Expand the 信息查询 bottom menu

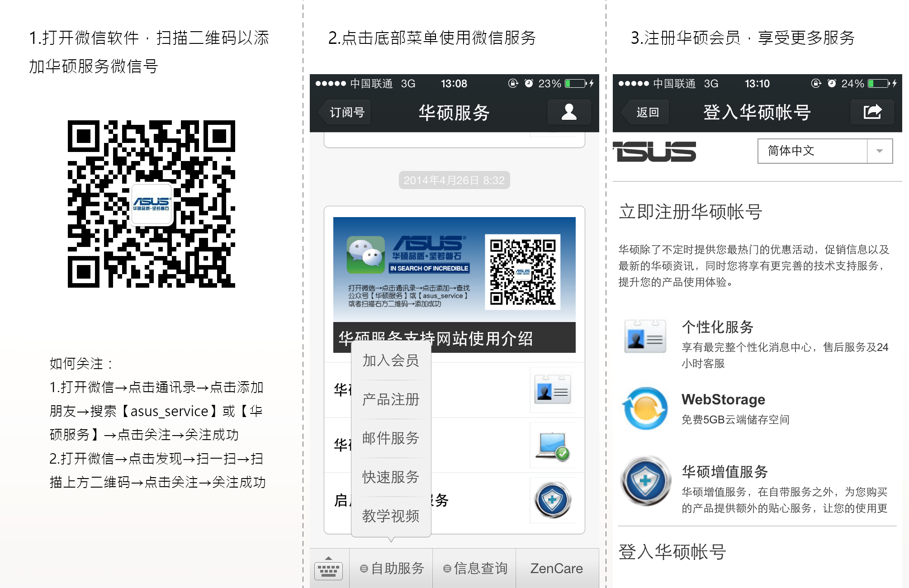click(475, 569)
